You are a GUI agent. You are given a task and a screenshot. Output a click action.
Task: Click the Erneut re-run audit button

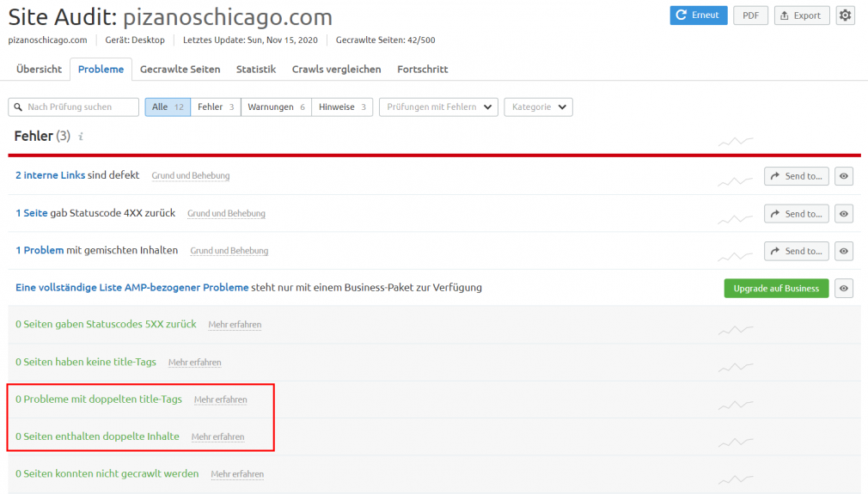pos(699,15)
